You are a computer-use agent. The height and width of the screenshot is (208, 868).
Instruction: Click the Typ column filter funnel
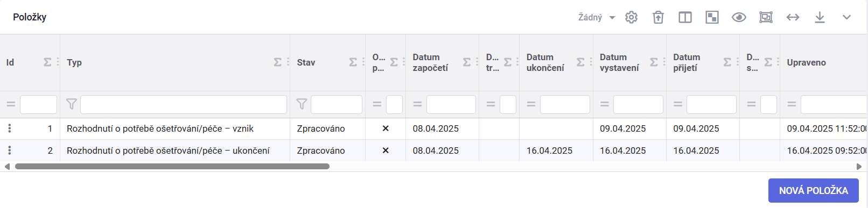[x=71, y=104]
